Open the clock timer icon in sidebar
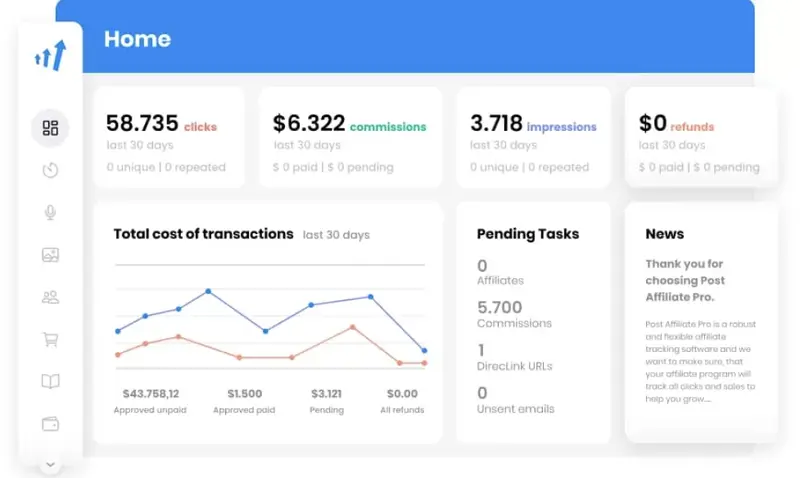The width and height of the screenshot is (800, 478). pos(50,170)
